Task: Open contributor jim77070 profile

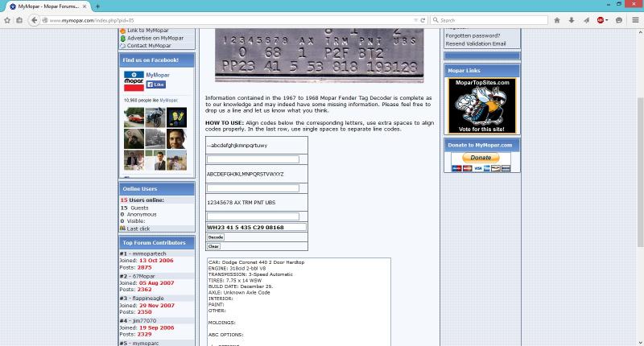Action: pos(144,320)
